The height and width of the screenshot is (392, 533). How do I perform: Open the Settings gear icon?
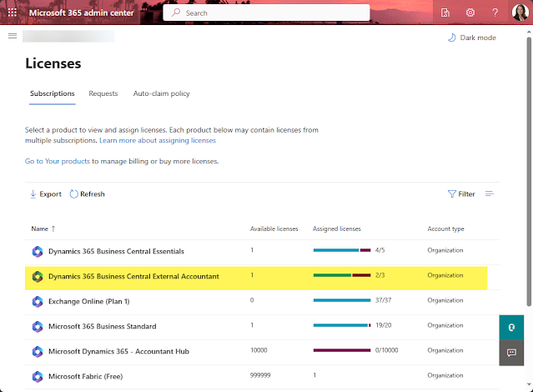click(x=470, y=13)
